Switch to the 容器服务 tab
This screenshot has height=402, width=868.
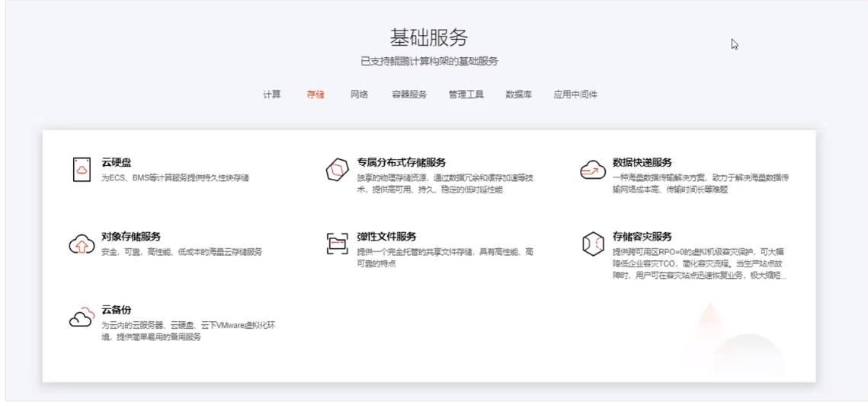click(409, 94)
